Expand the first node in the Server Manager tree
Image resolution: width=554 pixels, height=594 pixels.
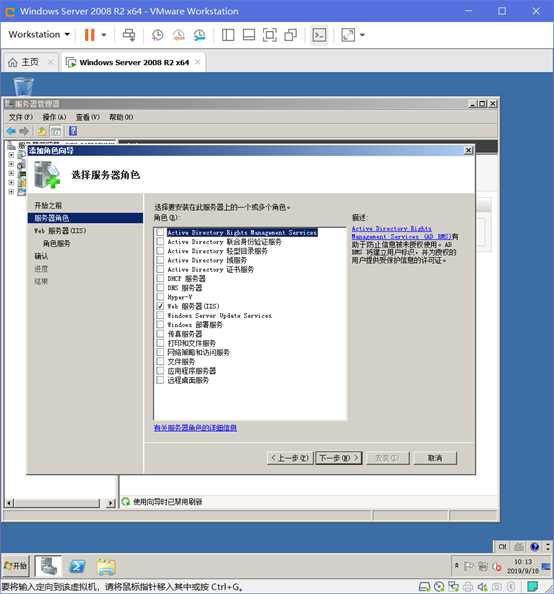point(11,155)
